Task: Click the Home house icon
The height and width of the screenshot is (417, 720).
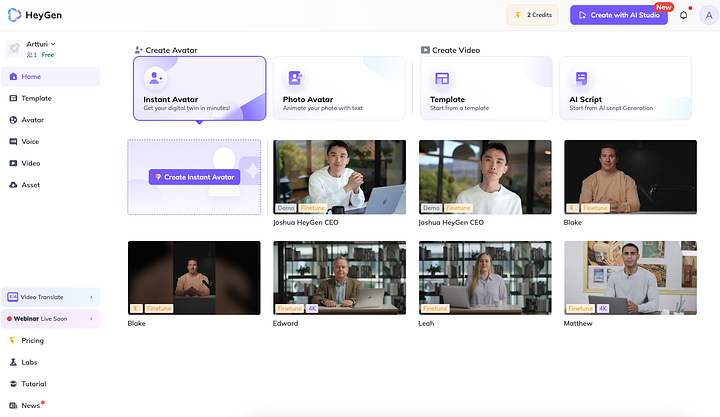Action: coord(13,76)
